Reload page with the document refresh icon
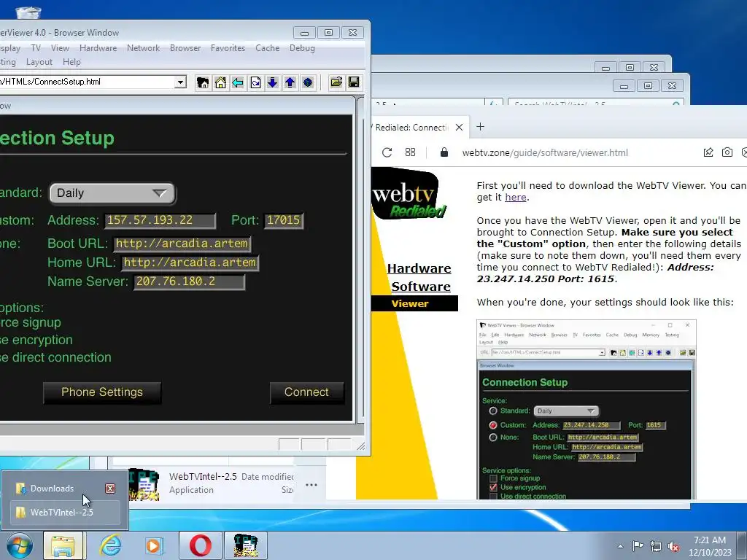Image resolution: width=747 pixels, height=560 pixels. coord(255,82)
